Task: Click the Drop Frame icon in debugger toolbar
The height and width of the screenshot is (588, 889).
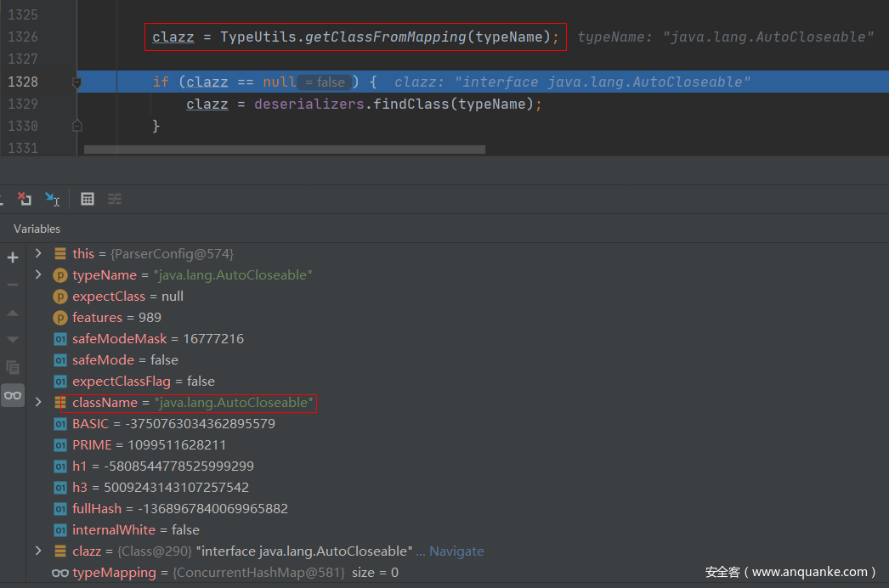Action: click(25, 199)
